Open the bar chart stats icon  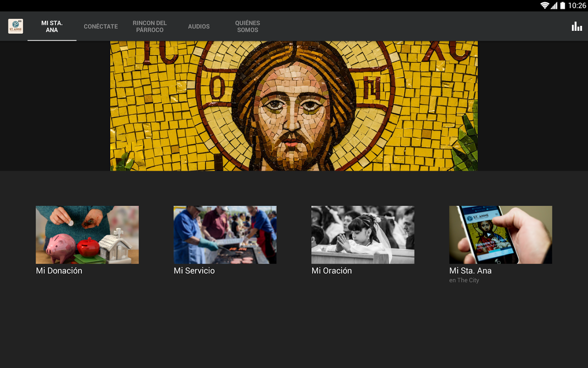(577, 26)
